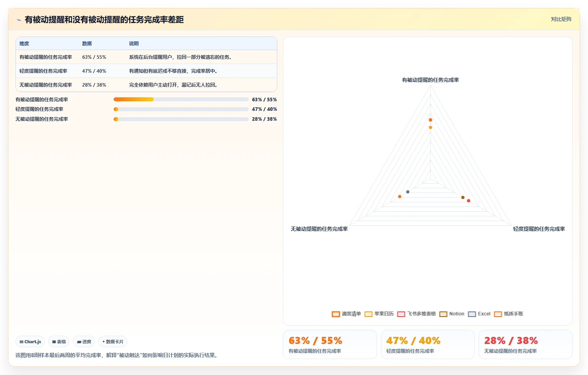Click the progress-row percentage 47% / 40%

click(x=264, y=109)
